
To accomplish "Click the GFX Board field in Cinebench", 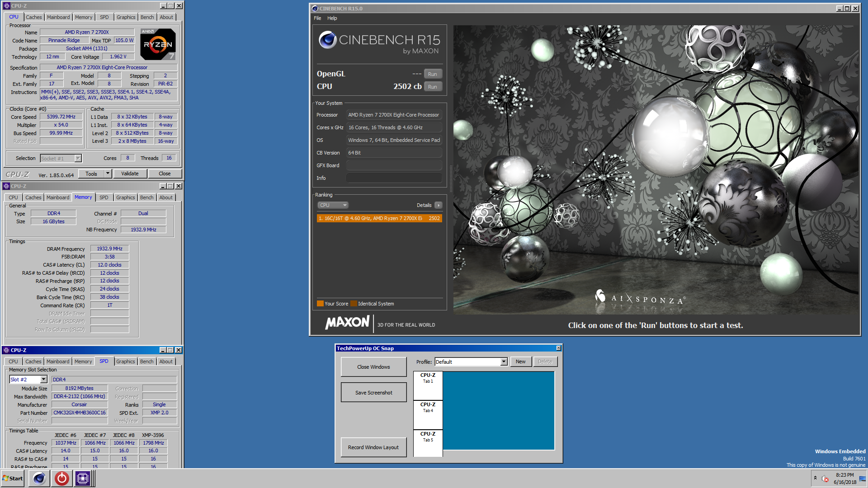I will coord(394,165).
